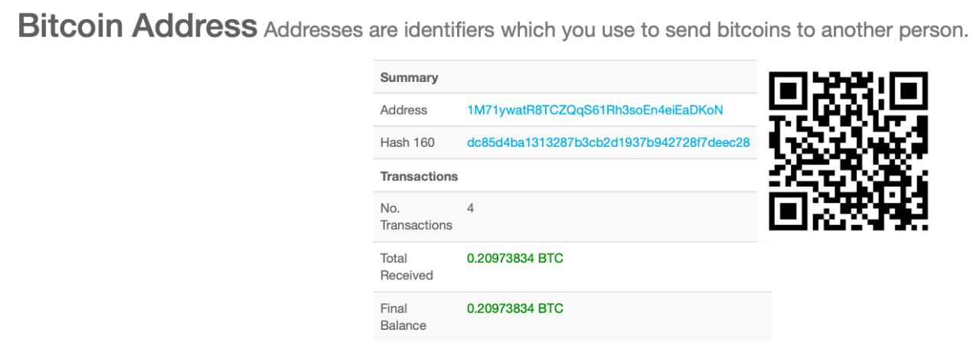Select the Summary section header
This screenshot has height=349, width=980.
point(409,77)
